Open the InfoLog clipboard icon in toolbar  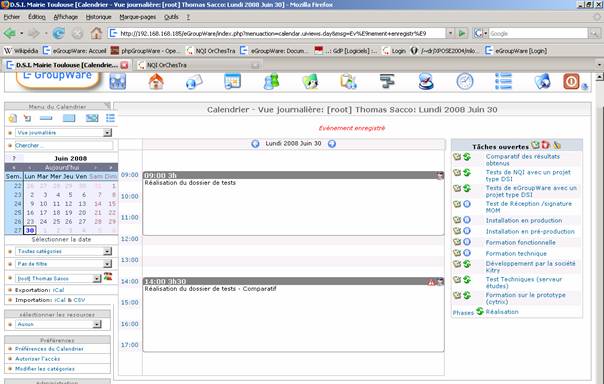coord(348,82)
